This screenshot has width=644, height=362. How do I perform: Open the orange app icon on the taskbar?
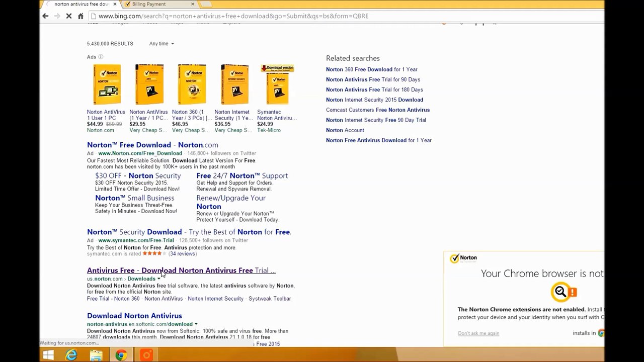click(146, 355)
